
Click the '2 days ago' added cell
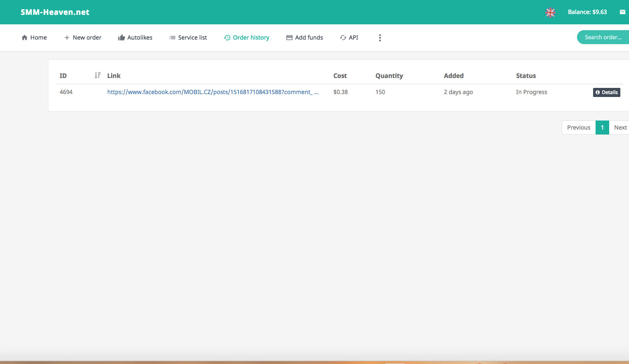[x=458, y=92]
